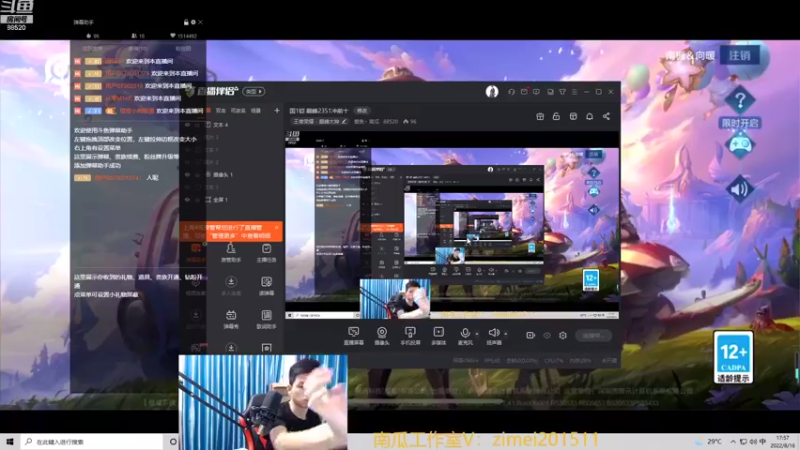The image size is (800, 450).
Task: Toggle visibility of 全屏 1 source
Action: [187, 199]
